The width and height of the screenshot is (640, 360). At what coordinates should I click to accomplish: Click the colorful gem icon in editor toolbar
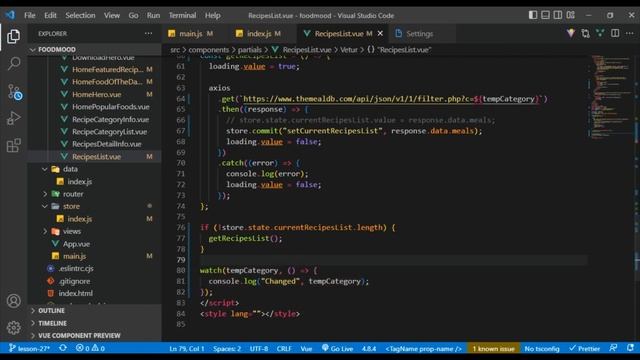[571, 33]
